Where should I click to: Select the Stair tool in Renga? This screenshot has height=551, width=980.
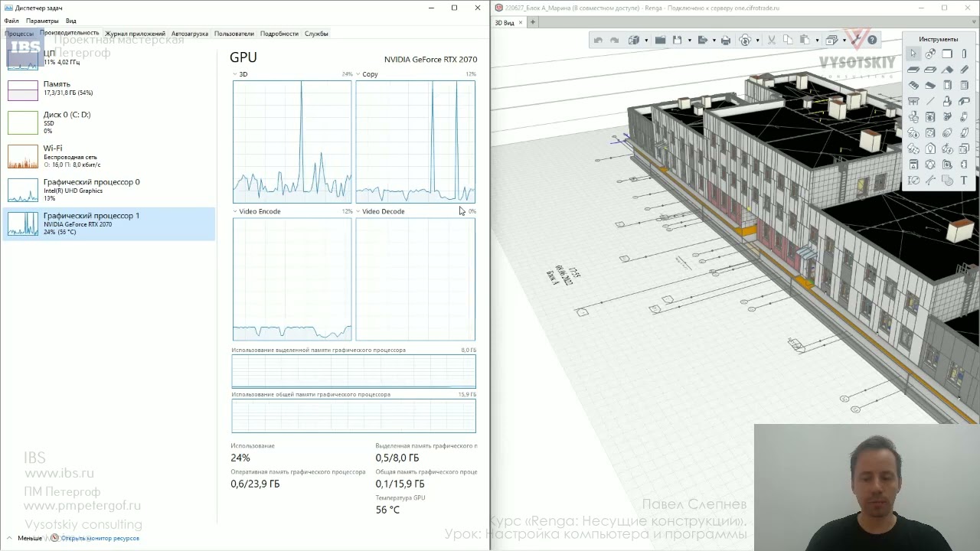913,85
